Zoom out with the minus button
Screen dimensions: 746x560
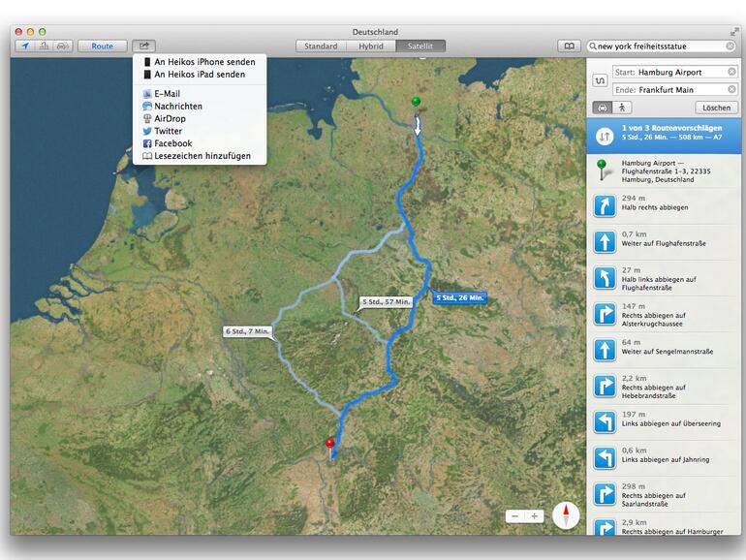(514, 516)
